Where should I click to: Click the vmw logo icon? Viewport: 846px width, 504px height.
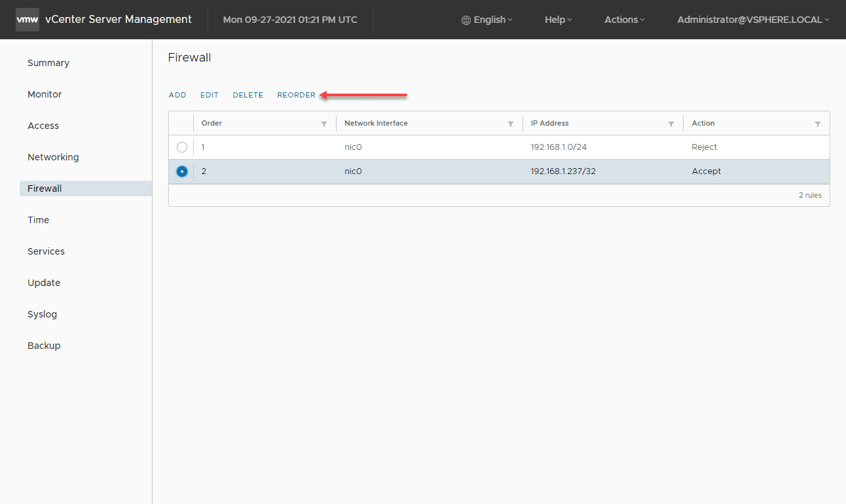coord(28,20)
